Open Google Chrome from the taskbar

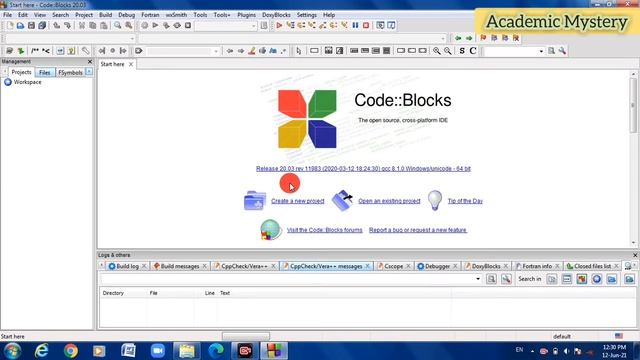point(71,351)
